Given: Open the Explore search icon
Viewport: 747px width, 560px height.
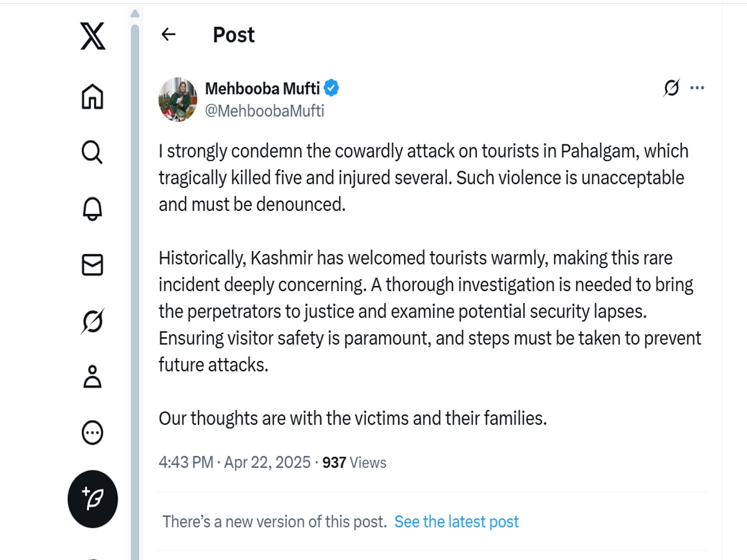Looking at the screenshot, I should tap(92, 152).
